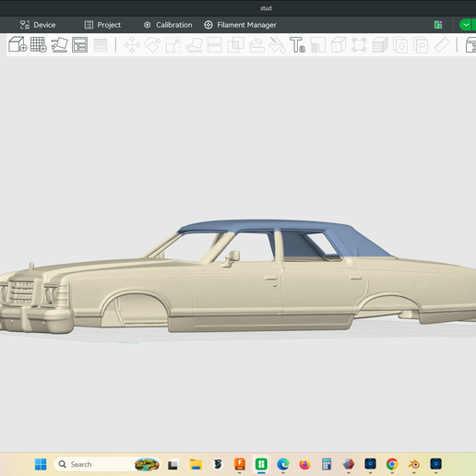This screenshot has width=476, height=476.
Task: Click the layered block toolbar icon
Action: click(x=380, y=45)
